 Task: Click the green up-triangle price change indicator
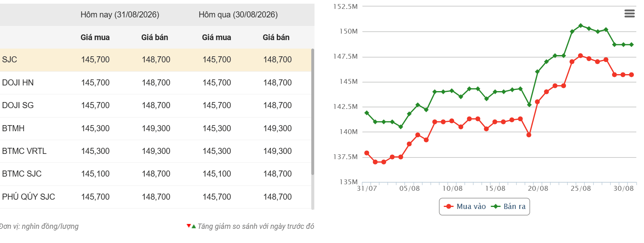(194, 226)
